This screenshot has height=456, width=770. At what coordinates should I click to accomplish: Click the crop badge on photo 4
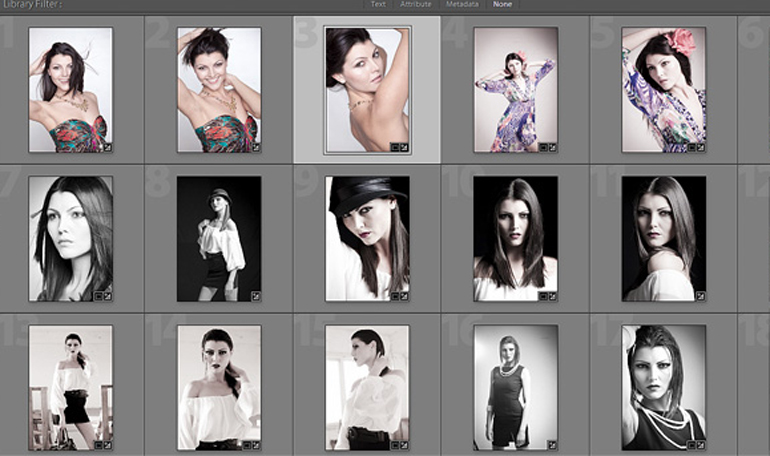pos(542,147)
